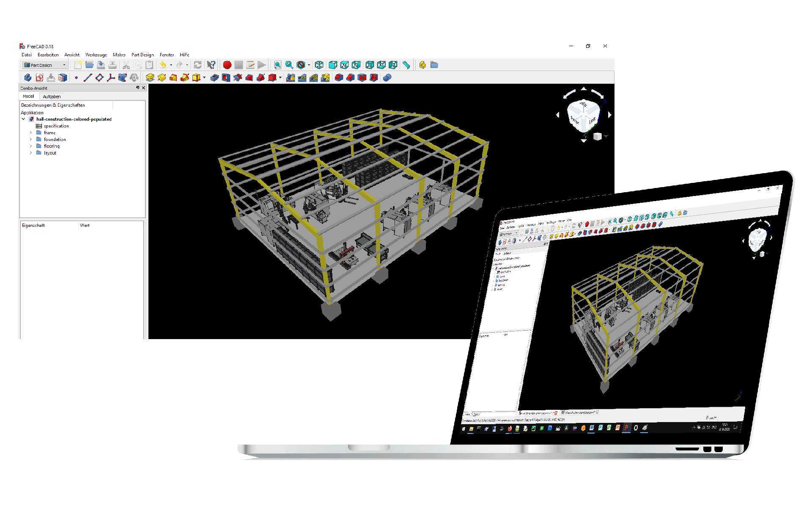The width and height of the screenshot is (812, 508).
Task: Select the Pad tool icon
Action: pos(150,77)
